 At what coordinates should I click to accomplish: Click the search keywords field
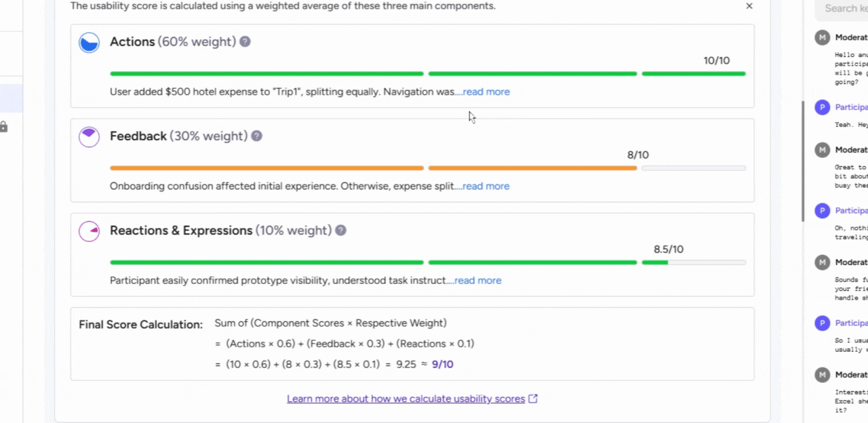[844, 8]
